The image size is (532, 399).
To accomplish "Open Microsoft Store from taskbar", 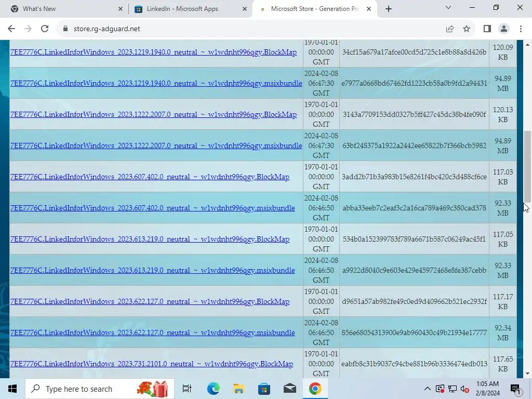I will [264, 389].
